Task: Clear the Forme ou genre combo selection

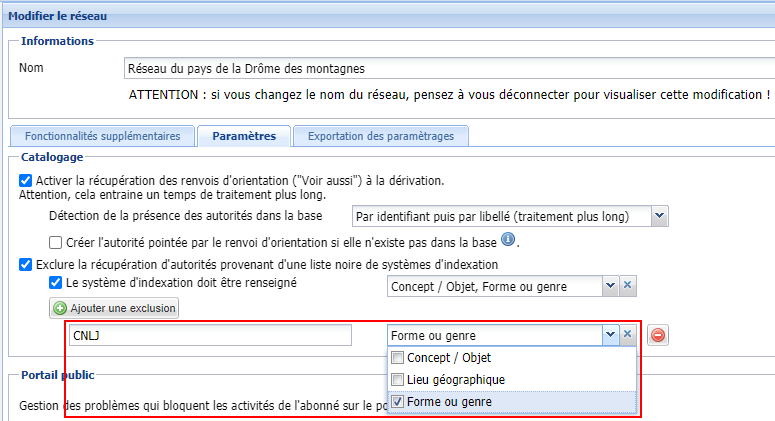Action: (x=628, y=335)
